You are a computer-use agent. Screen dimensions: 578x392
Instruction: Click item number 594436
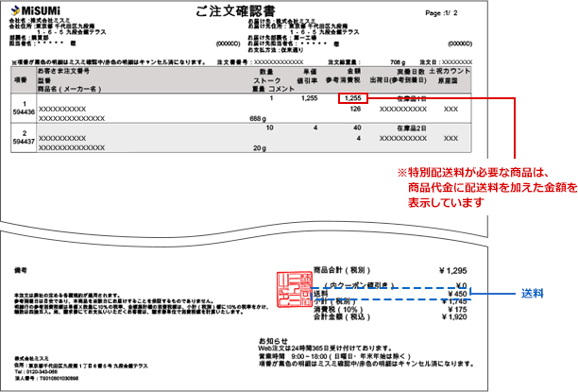tap(24, 112)
